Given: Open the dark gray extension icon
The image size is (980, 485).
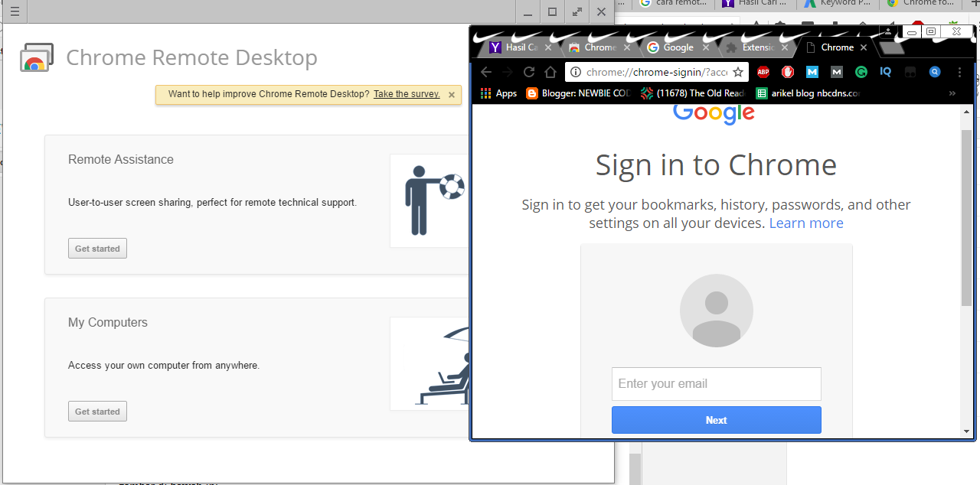Looking at the screenshot, I should click(x=910, y=72).
